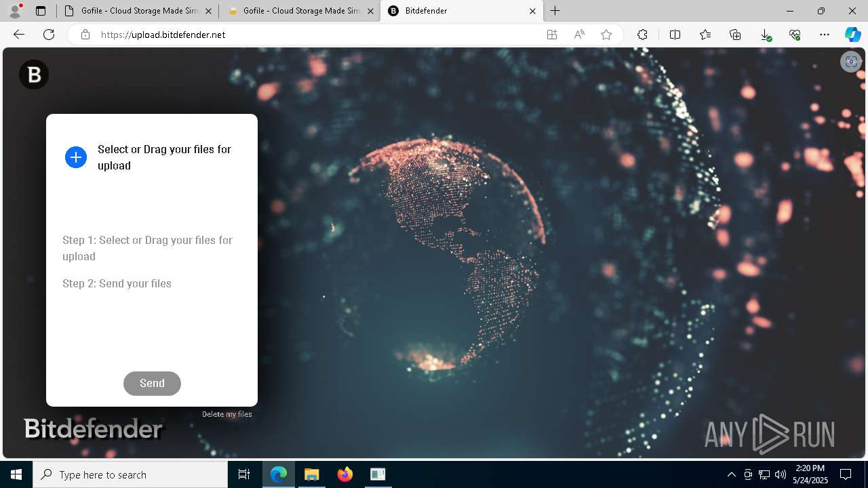Open the Favorites list icon
Viewport: 868px width, 488px height.
coord(705,35)
